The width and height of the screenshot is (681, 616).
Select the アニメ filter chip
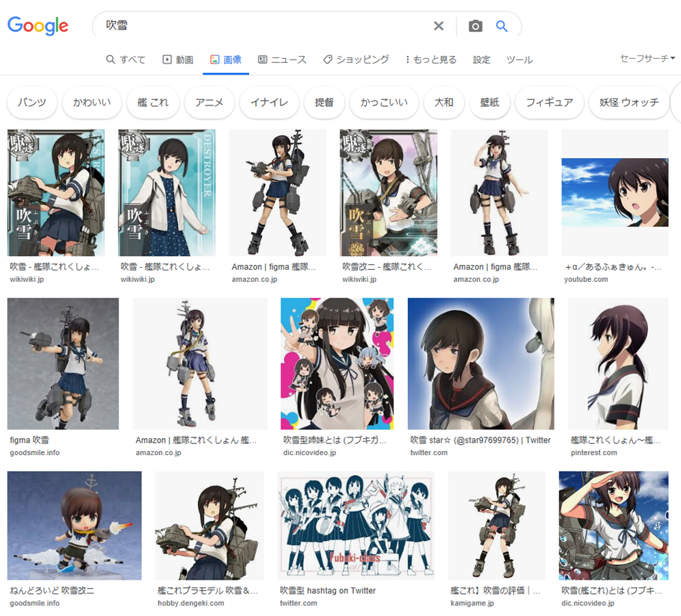tap(209, 103)
